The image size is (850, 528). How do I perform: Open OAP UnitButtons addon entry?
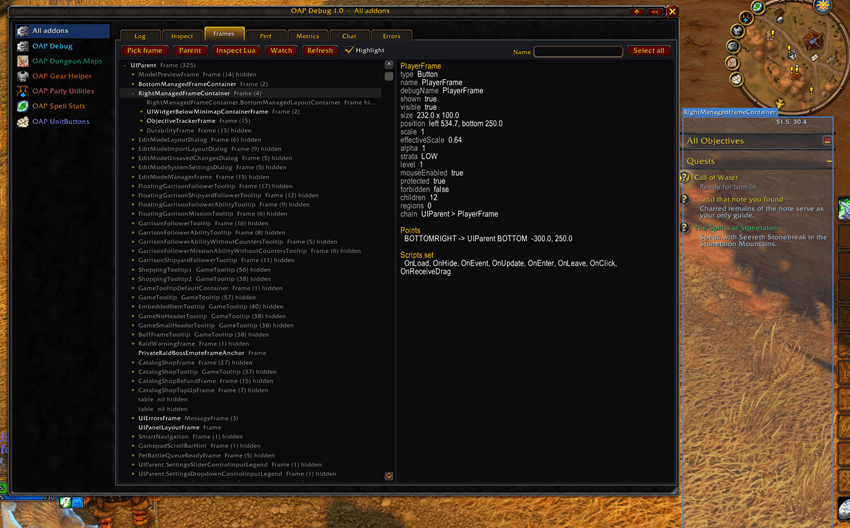(x=62, y=121)
